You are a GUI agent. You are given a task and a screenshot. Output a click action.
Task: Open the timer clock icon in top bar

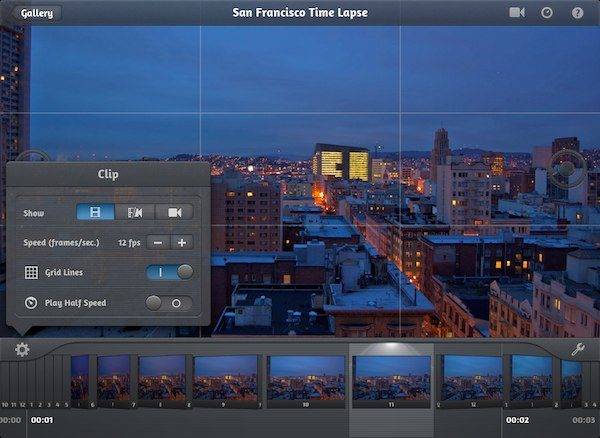[x=547, y=13]
